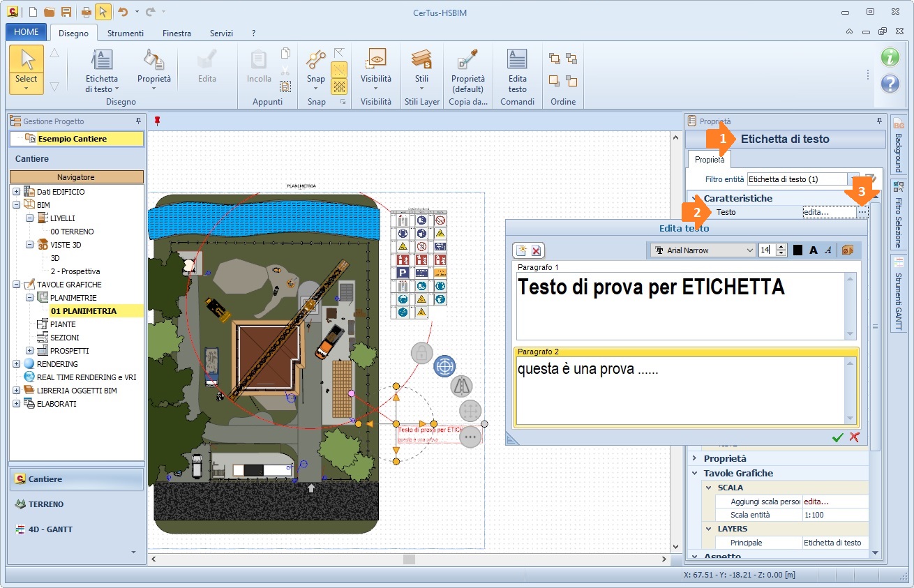The height and width of the screenshot is (588, 914).
Task: Expand the Dati EDIFICIO tree node
Action: click(x=16, y=192)
